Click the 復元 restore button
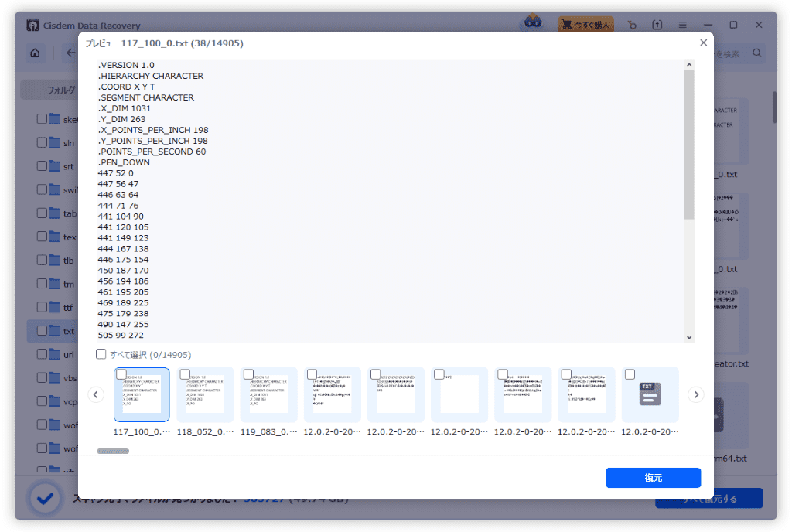 click(653, 478)
